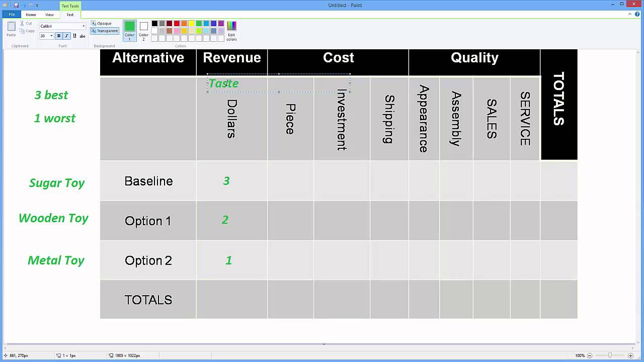Image resolution: width=644 pixels, height=362 pixels.
Task: Click the Text Tools contextual tab header
Action: coord(70,6)
